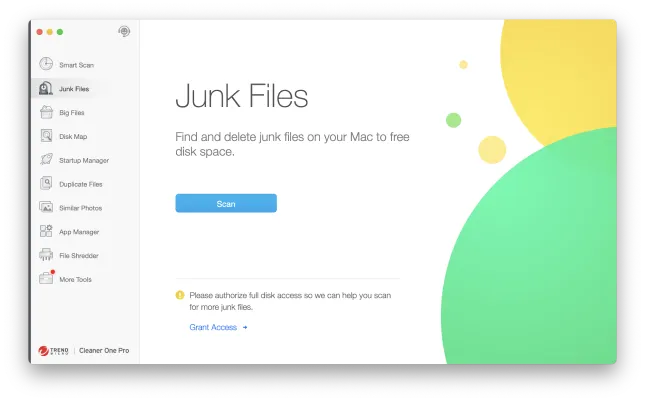The image size is (645, 402).
Task: Select Smart Scan label in sidebar
Action: click(x=76, y=65)
